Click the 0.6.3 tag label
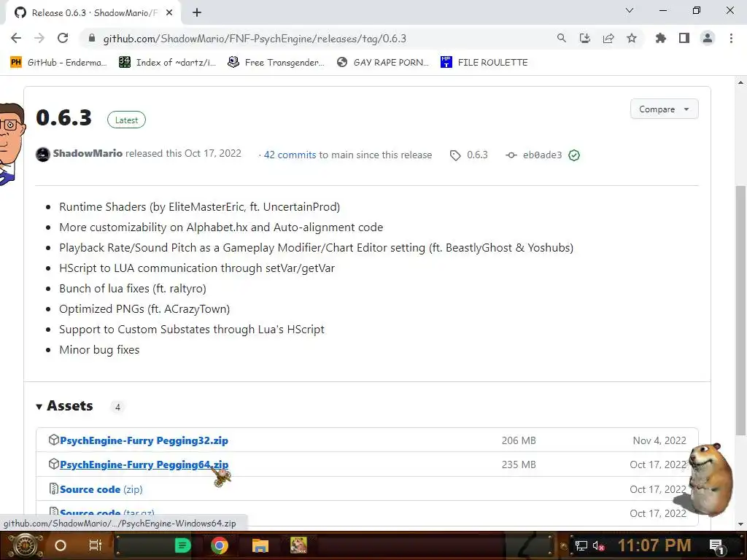The width and height of the screenshot is (747, 560). [x=477, y=155]
